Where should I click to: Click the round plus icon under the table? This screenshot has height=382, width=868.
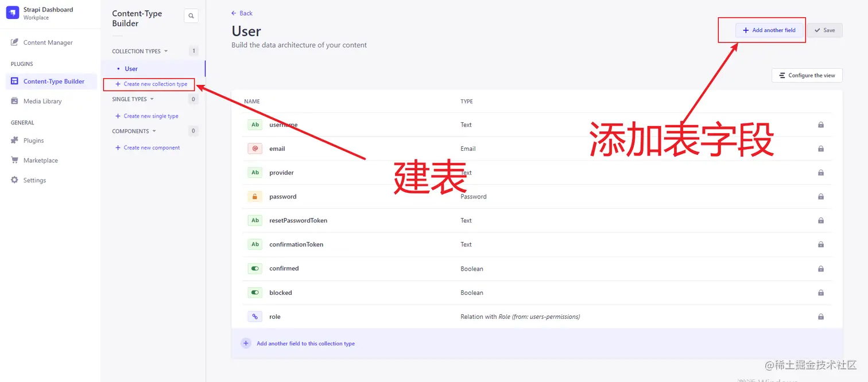(x=246, y=344)
